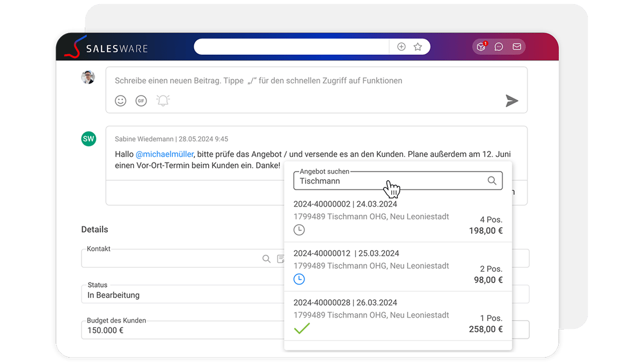This screenshot has height=362, width=644.
Task: Click the search icon in Kontakt field
Action: point(266,258)
